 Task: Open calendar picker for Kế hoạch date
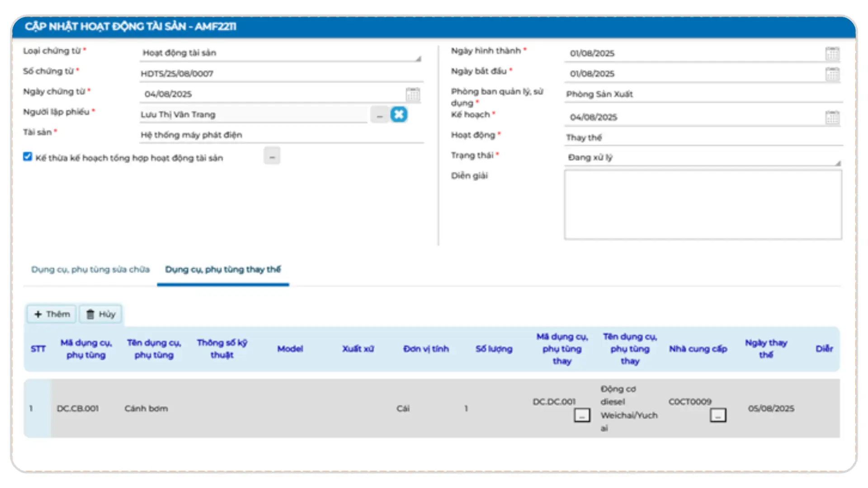[832, 117]
